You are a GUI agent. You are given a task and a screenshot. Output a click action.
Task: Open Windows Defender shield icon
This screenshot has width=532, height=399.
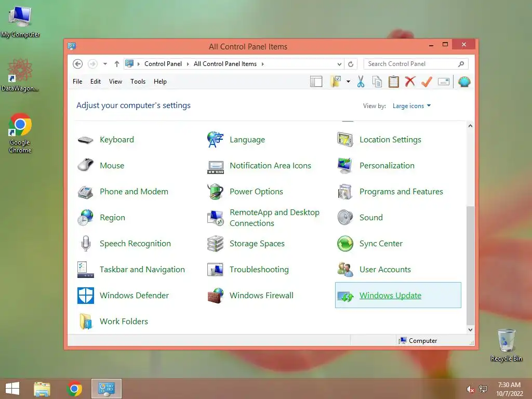[85, 296]
